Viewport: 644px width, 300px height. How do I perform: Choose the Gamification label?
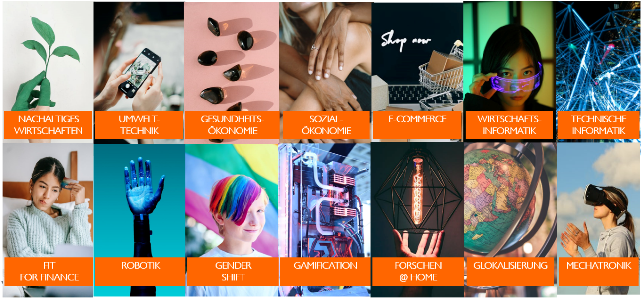click(325, 271)
